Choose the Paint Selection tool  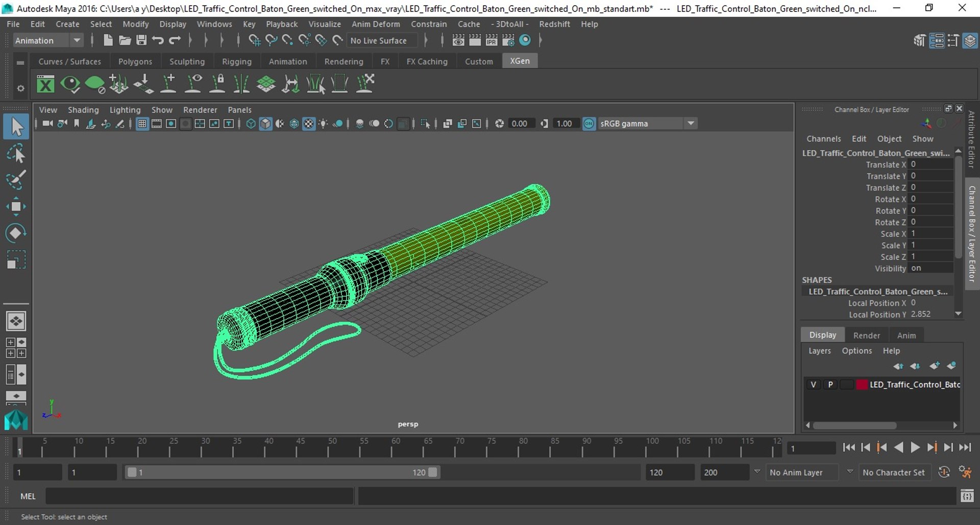pos(16,180)
